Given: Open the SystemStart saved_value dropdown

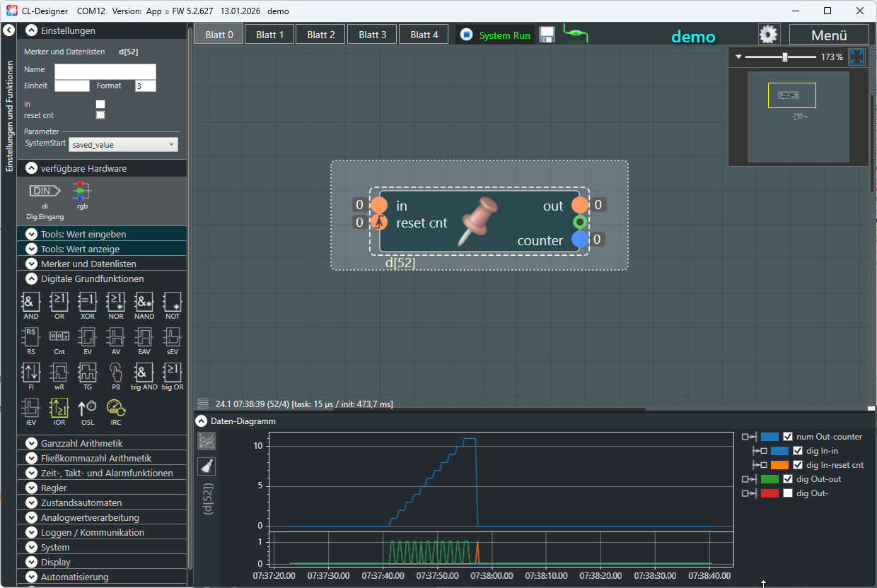Looking at the screenshot, I should 123,144.
